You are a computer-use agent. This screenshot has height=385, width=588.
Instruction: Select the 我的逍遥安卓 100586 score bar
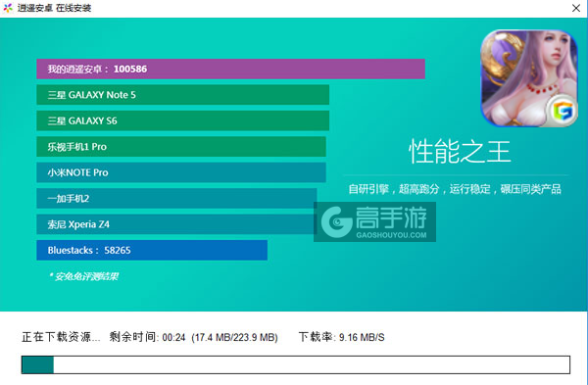pyautogui.click(x=230, y=69)
